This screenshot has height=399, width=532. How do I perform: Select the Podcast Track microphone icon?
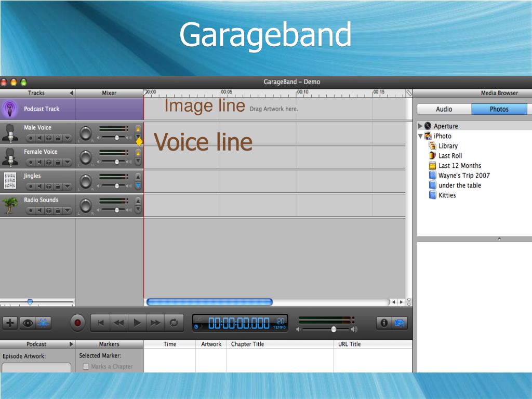10,109
